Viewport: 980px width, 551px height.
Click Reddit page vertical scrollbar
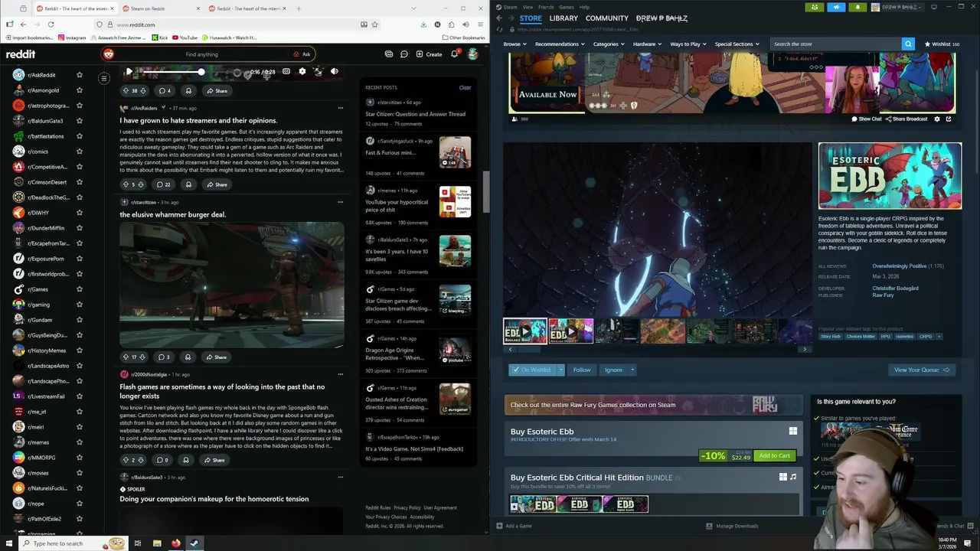pos(485,191)
